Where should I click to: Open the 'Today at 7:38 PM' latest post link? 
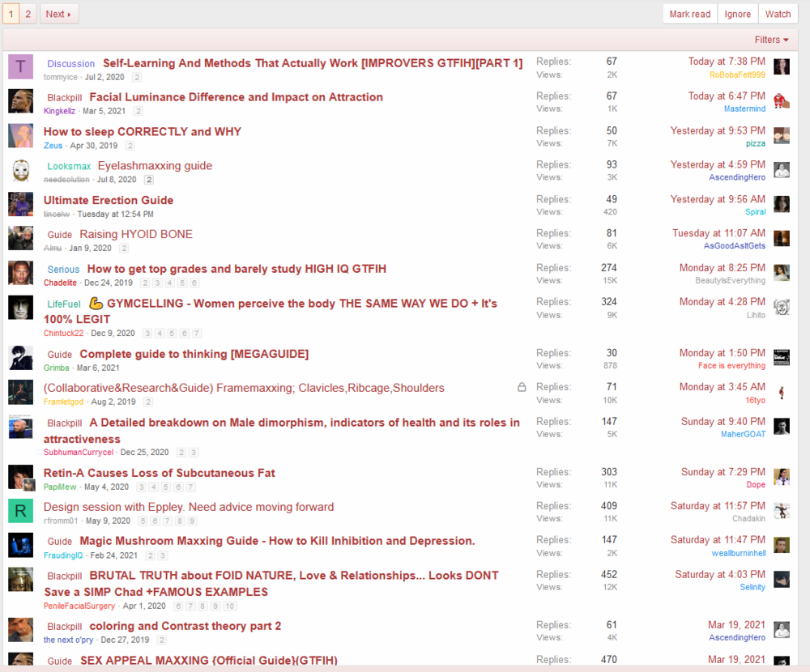click(727, 62)
